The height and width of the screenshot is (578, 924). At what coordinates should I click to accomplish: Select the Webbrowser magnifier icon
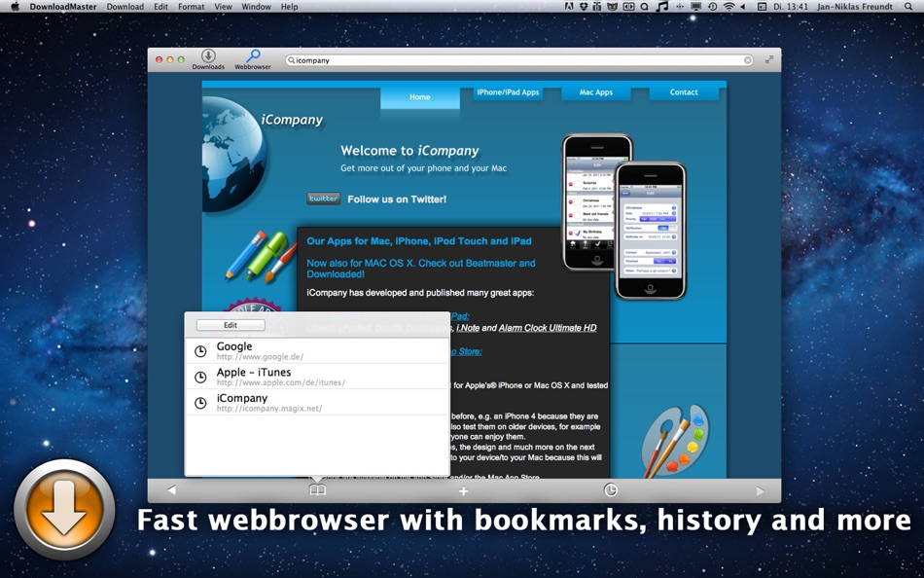point(253,56)
